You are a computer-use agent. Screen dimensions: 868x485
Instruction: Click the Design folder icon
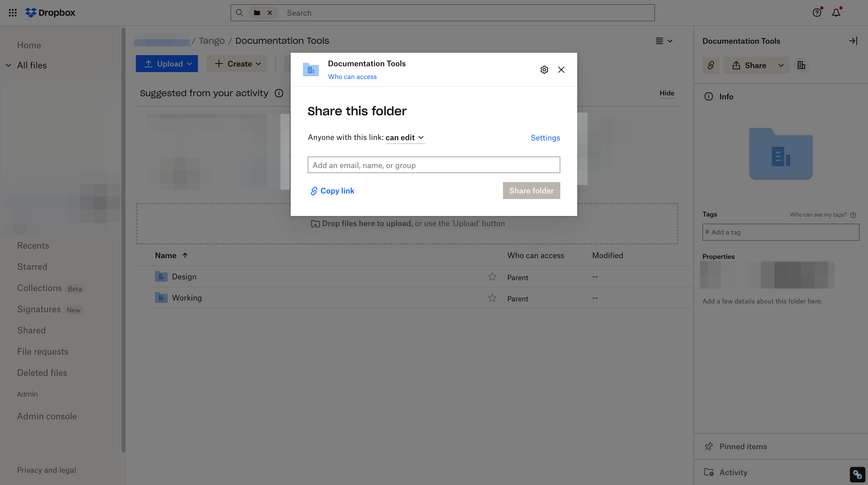coord(161,276)
